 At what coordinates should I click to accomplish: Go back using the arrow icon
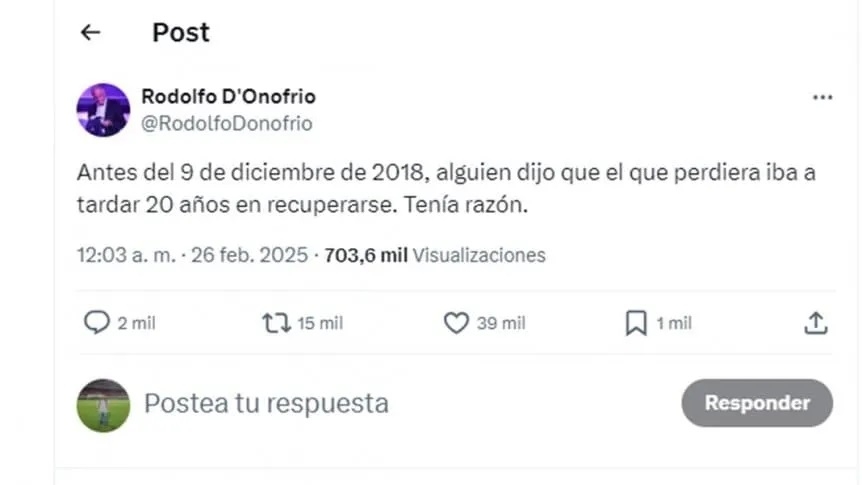91,32
